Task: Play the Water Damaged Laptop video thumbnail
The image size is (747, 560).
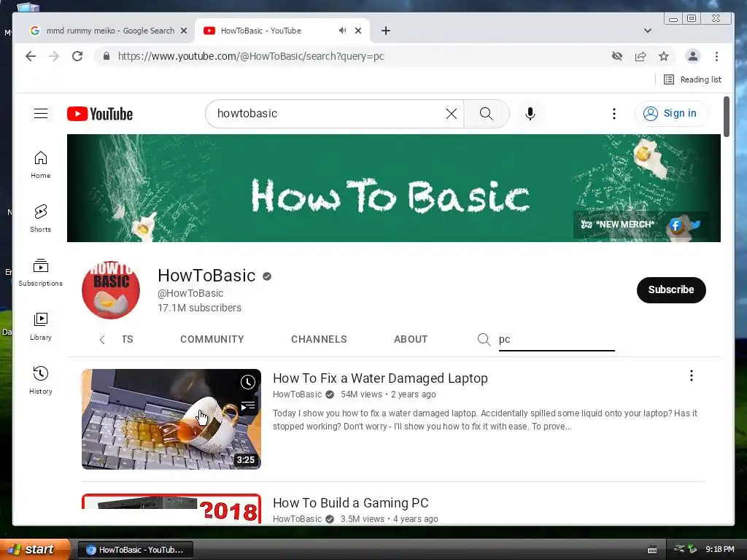Action: pos(171,419)
